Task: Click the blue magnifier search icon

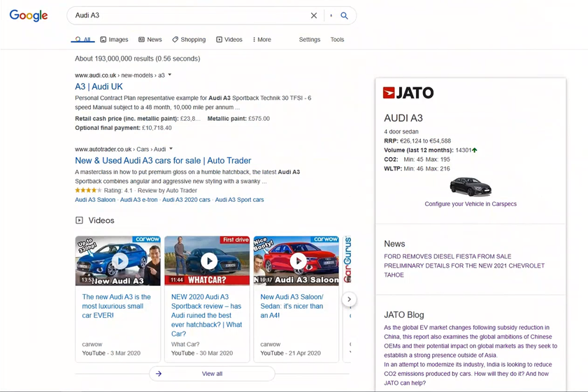Action: tap(344, 15)
